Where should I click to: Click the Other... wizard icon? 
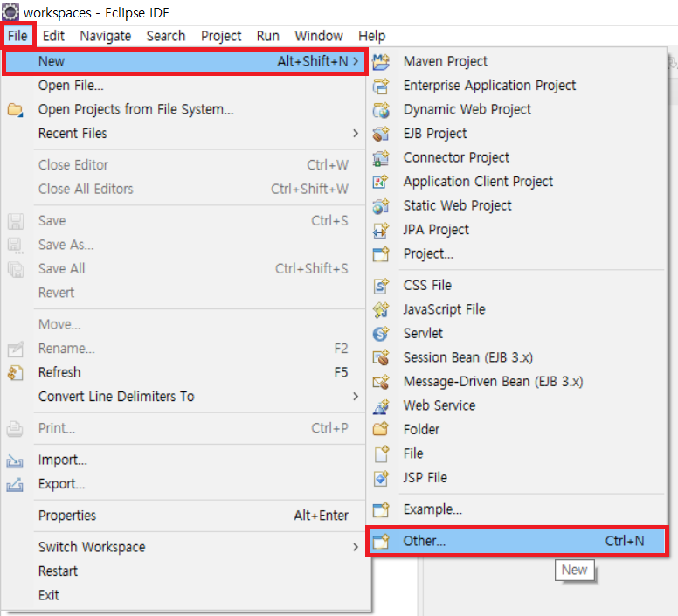[381, 541]
